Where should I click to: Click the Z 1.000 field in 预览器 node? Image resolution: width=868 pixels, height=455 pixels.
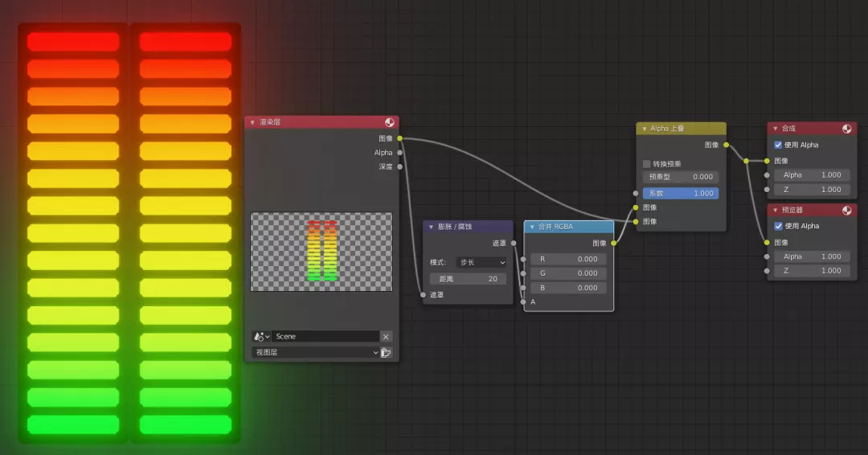[812, 271]
